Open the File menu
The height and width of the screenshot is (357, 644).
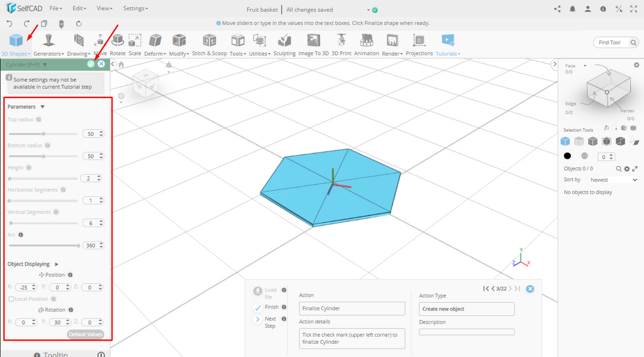[55, 9]
